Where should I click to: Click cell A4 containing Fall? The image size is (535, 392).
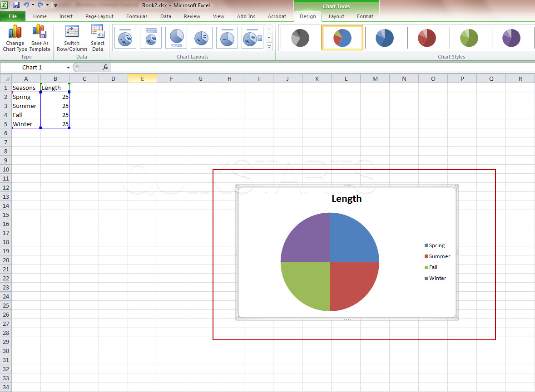pos(26,115)
